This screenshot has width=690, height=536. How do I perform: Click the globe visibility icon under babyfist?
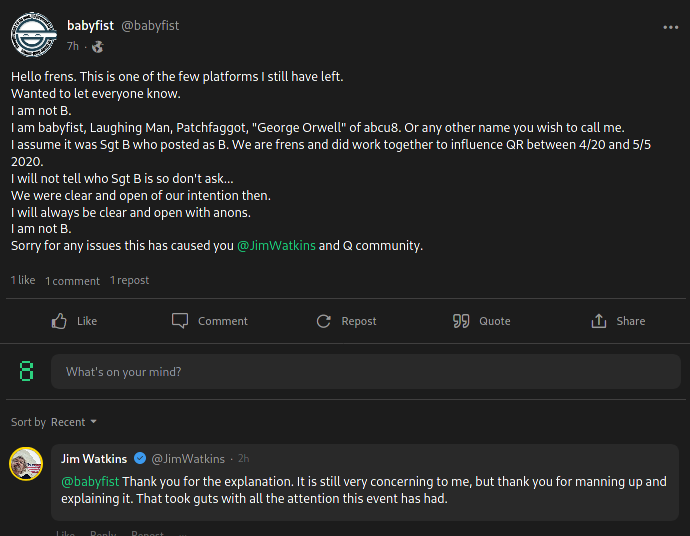pos(98,47)
